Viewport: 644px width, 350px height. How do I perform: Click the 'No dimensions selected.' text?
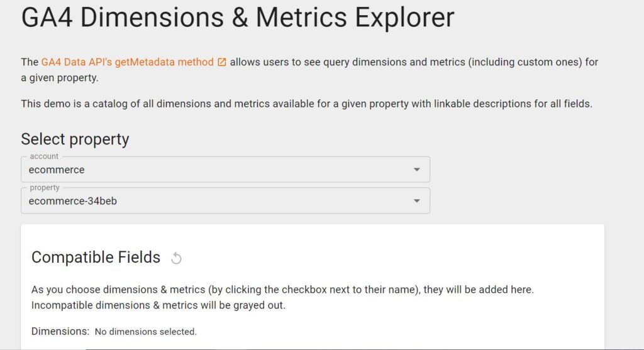click(x=146, y=332)
